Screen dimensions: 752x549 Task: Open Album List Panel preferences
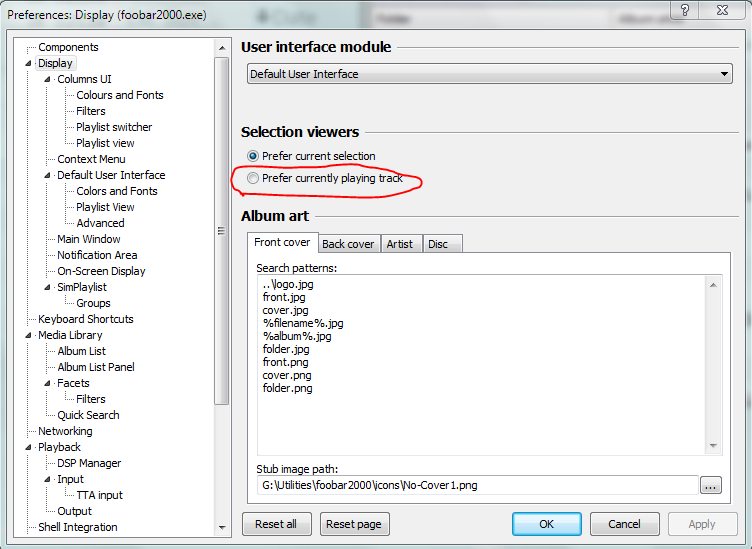(96, 367)
